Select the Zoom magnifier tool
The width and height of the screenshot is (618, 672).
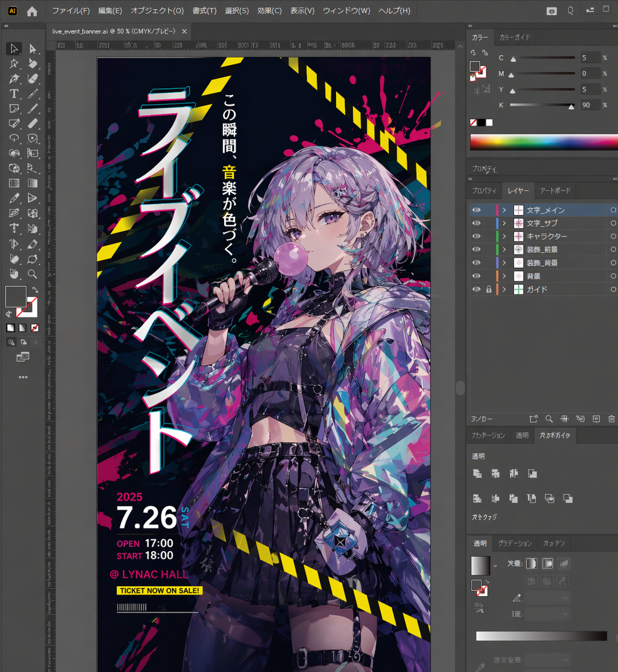pos(32,274)
